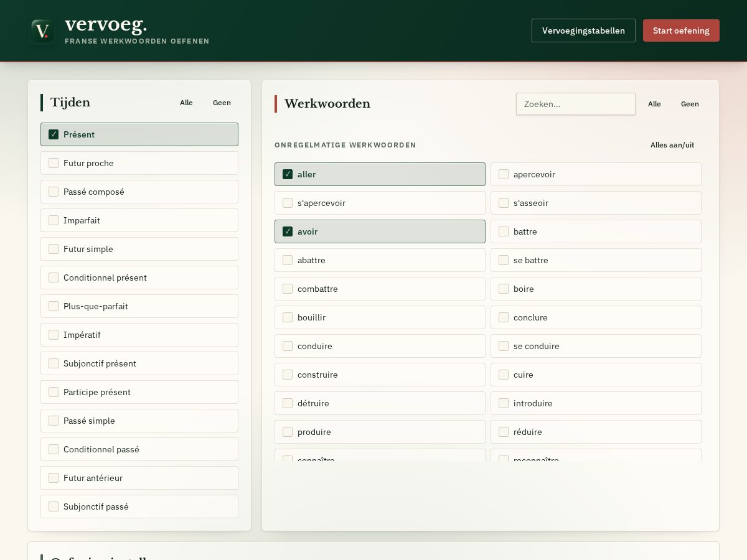Check Conditionnel passé tense
Viewport: 747px width, 560px height.
(139, 449)
